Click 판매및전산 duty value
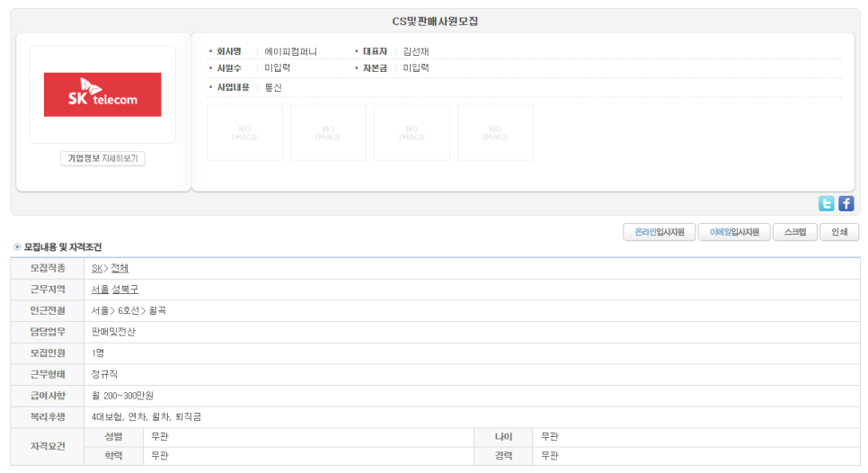 pos(113,332)
